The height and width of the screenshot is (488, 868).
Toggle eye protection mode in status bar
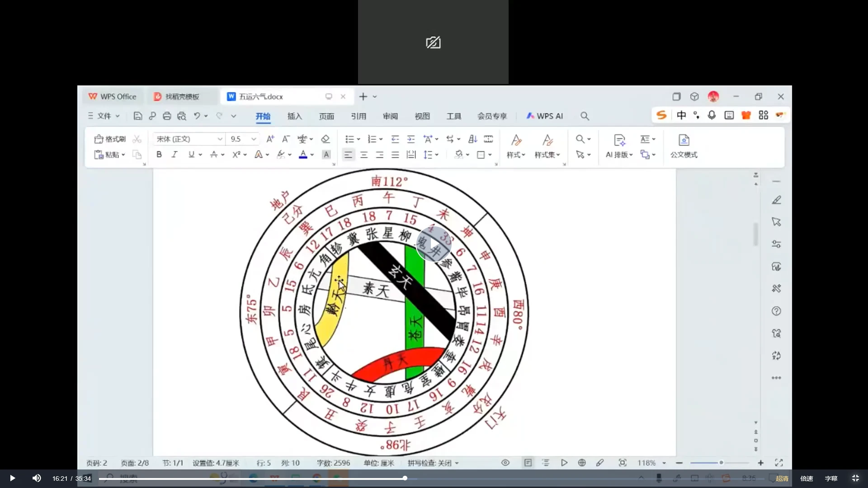[505, 463]
